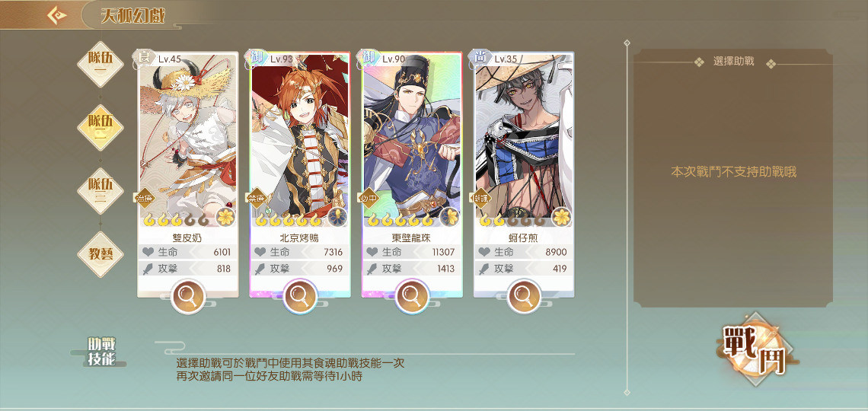Click the flower emblem on 雙皮奶 card
This screenshot has width=868, height=411.
[226, 217]
